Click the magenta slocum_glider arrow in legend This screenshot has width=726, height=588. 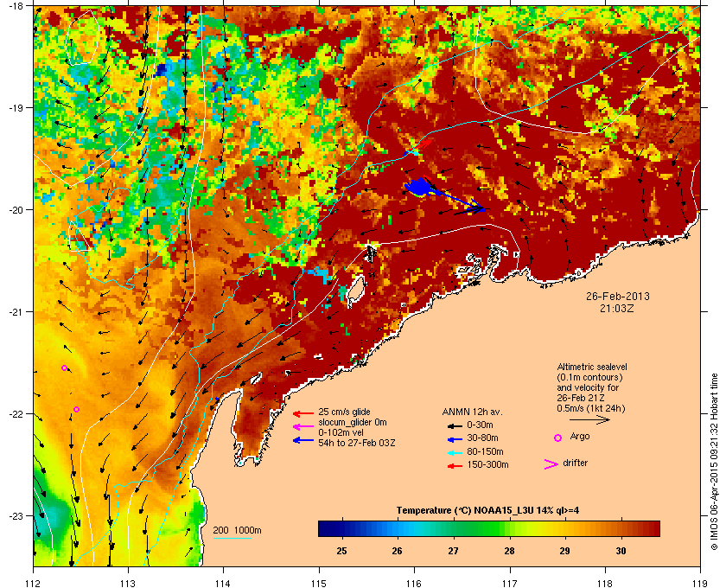pos(303,427)
